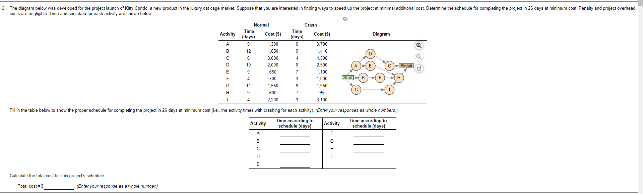644x194 pixels.
Task: Select node E in the project diagram
Action: [x=370, y=66]
